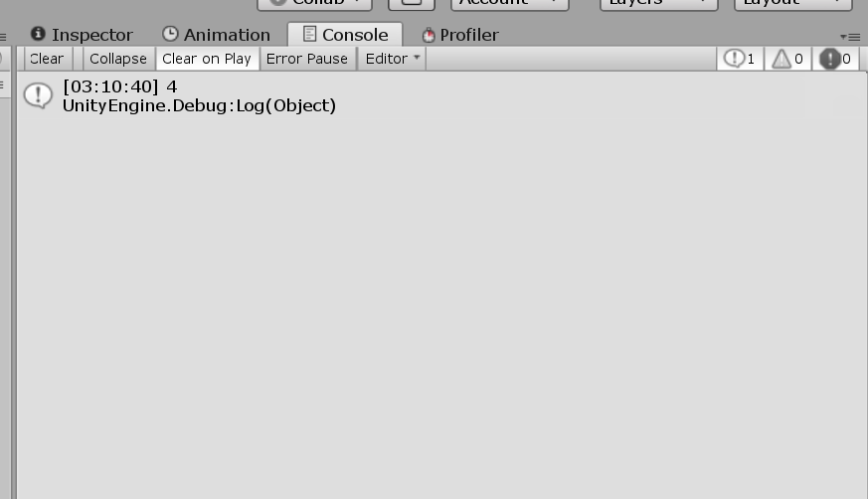This screenshot has width=868, height=499.
Task: Toggle Collapse for duplicate console messages
Action: click(118, 59)
